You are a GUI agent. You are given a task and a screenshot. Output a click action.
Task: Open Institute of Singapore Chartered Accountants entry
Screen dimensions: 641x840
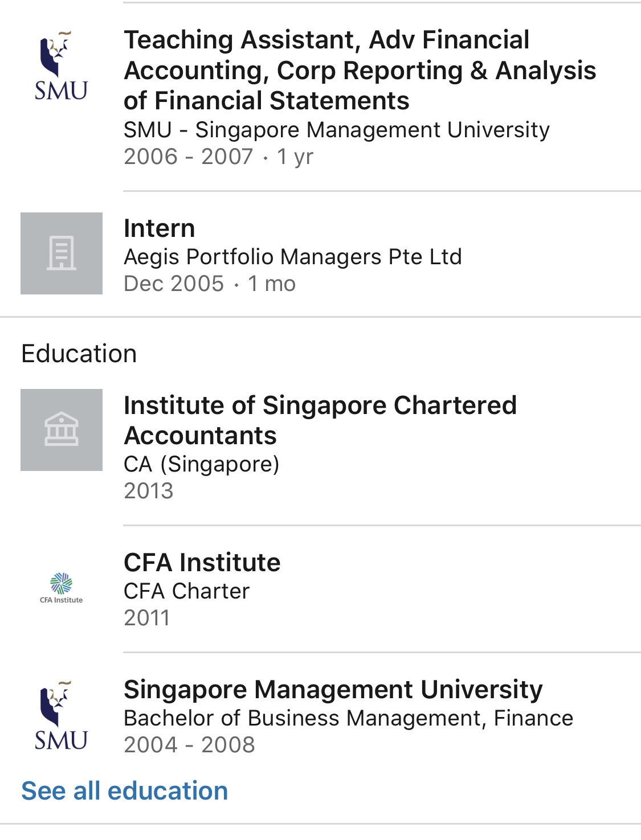click(320, 420)
